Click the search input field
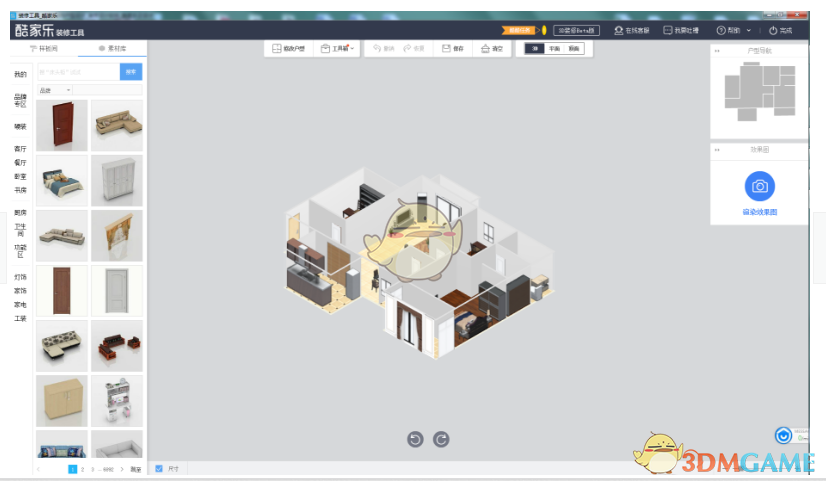Image resolution: width=826 pixels, height=481 pixels. (78, 72)
